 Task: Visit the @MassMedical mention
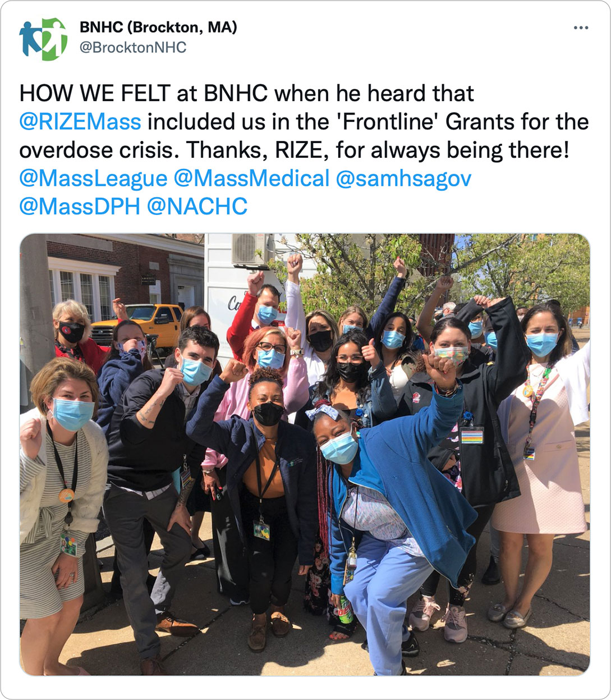click(x=251, y=179)
